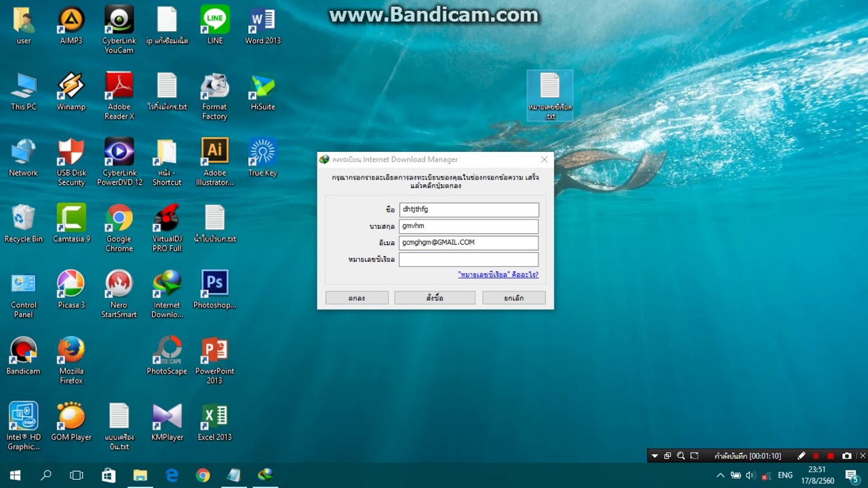Launch Microsoft Edge from taskbar
Screen dimensions: 868x488
coord(172,475)
